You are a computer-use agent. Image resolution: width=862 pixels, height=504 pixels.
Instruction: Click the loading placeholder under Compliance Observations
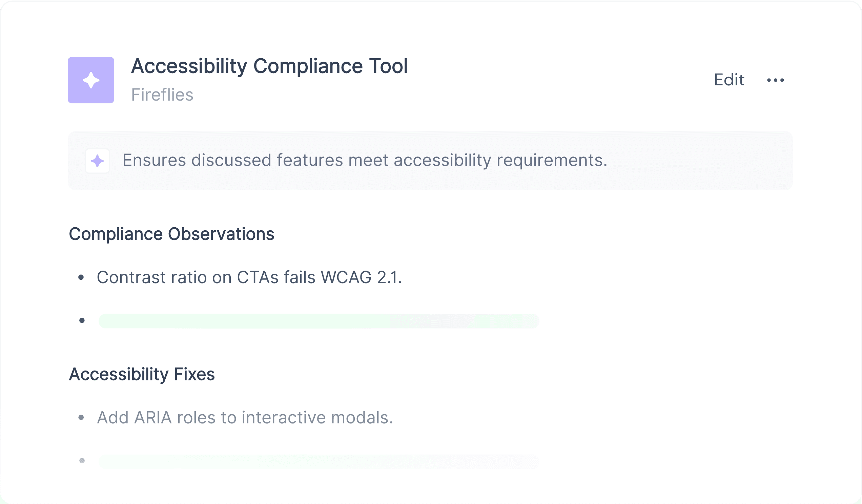click(x=319, y=321)
